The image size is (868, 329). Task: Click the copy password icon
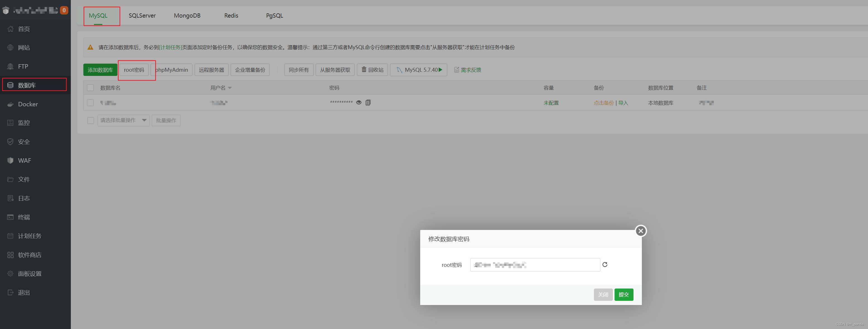tap(368, 102)
